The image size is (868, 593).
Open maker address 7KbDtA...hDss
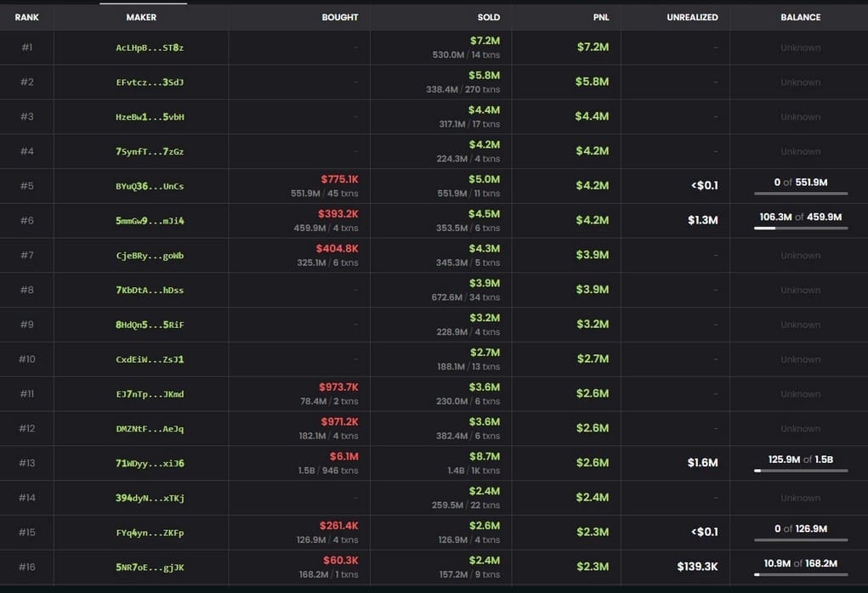[150, 291]
